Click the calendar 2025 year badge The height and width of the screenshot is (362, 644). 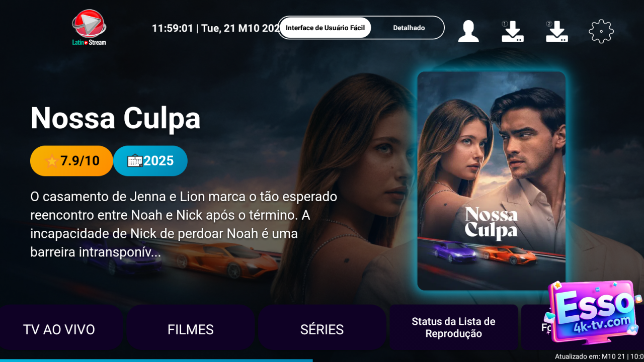pyautogui.click(x=150, y=161)
